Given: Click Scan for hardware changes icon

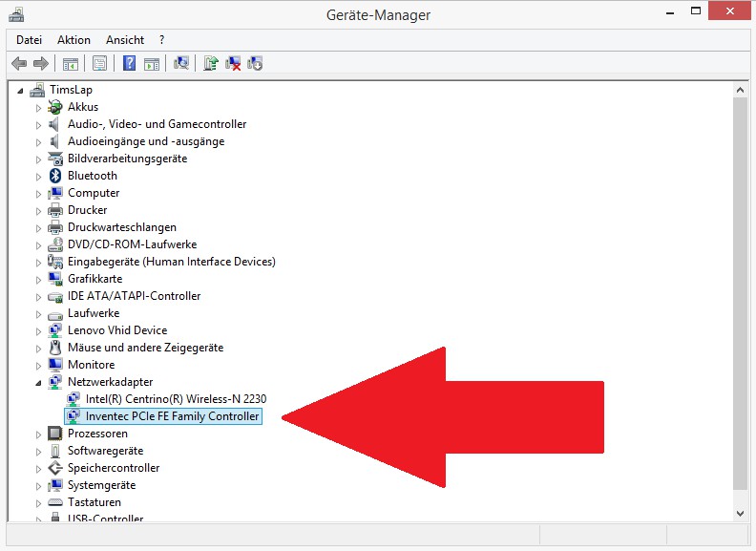Looking at the screenshot, I should [181, 64].
